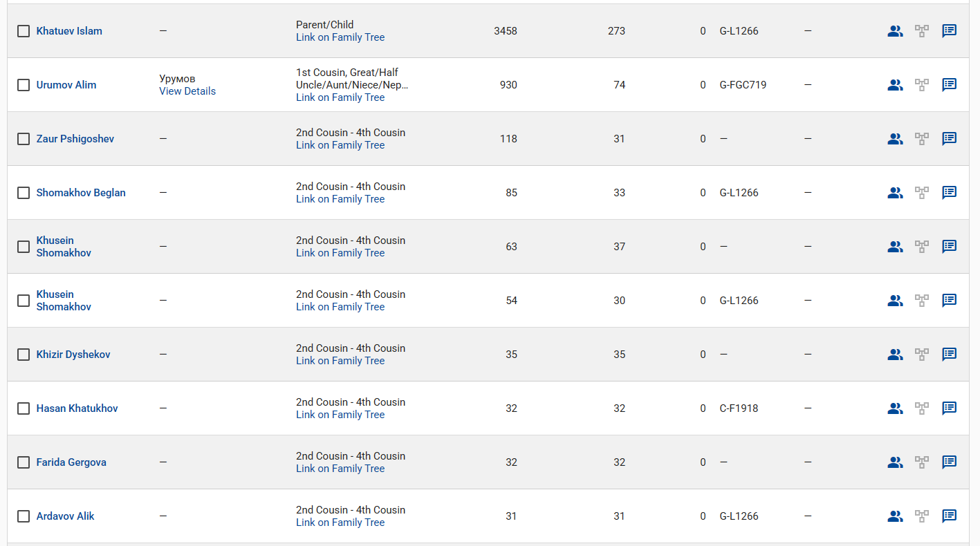This screenshot has width=980, height=546.
Task: Open the Shomakhov Beglan profile link
Action: coord(81,193)
